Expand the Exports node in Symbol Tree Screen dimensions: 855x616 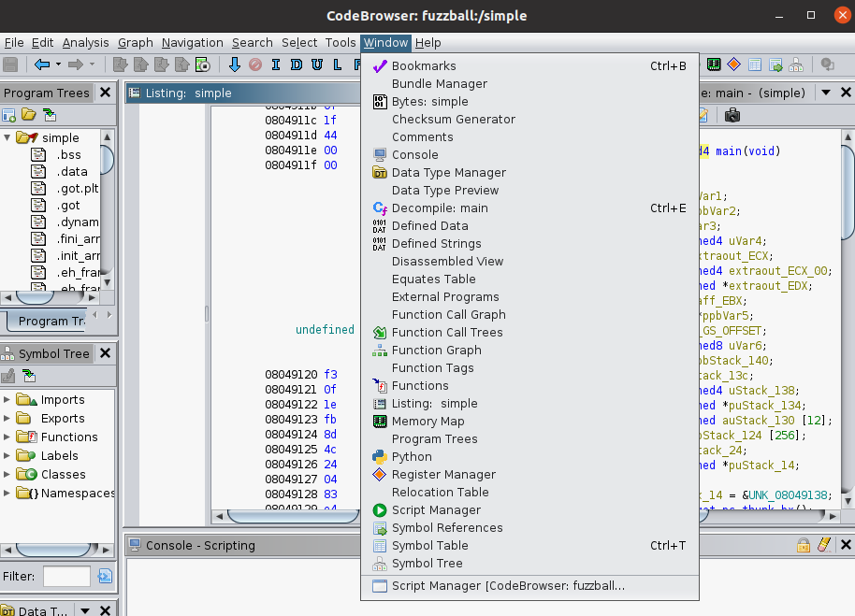pos(7,418)
